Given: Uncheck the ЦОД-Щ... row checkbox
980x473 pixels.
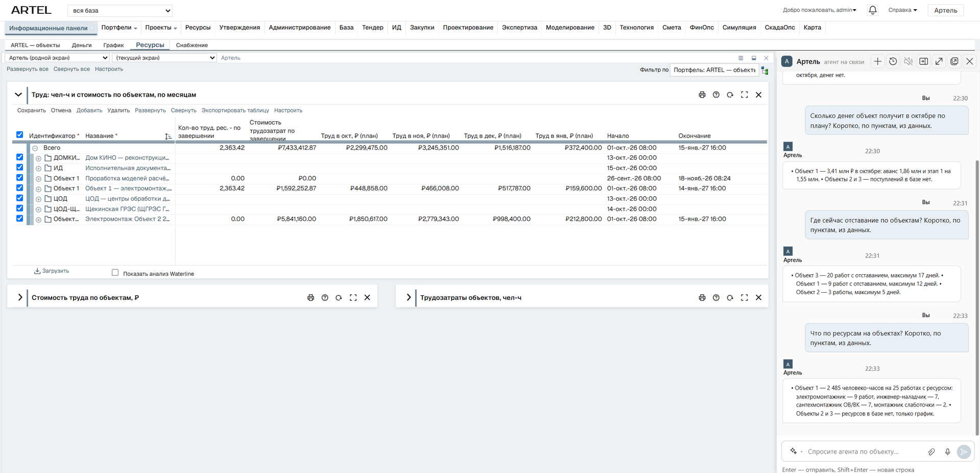Looking at the screenshot, I should [x=19, y=208].
